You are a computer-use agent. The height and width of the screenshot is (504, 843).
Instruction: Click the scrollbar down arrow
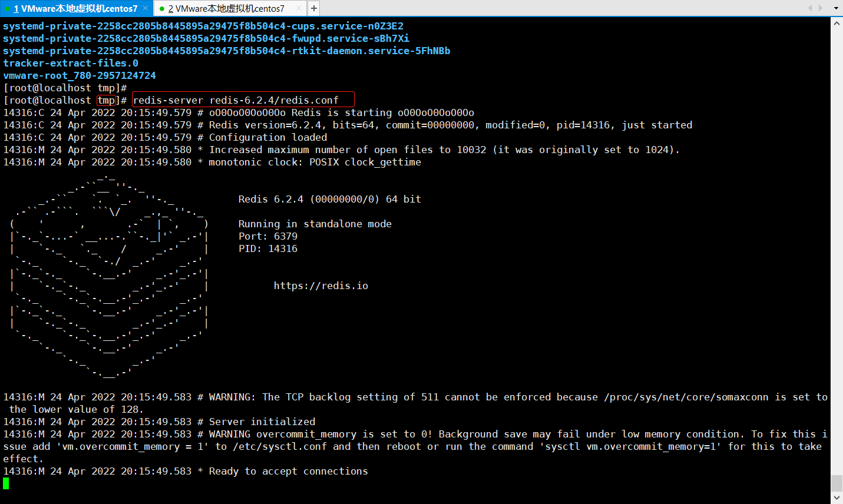837,498
